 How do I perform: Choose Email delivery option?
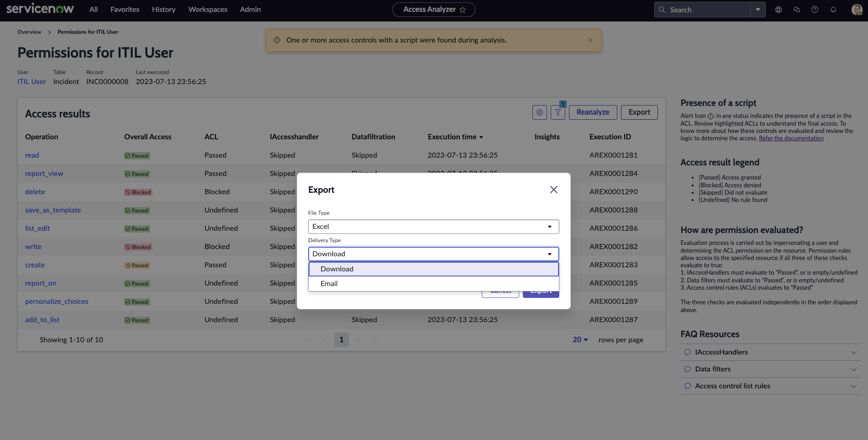pos(433,284)
